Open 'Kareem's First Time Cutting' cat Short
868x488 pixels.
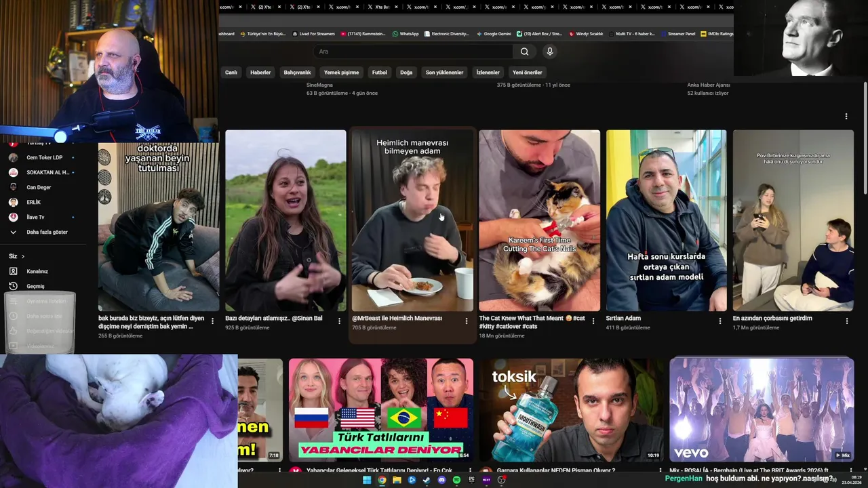(539, 220)
